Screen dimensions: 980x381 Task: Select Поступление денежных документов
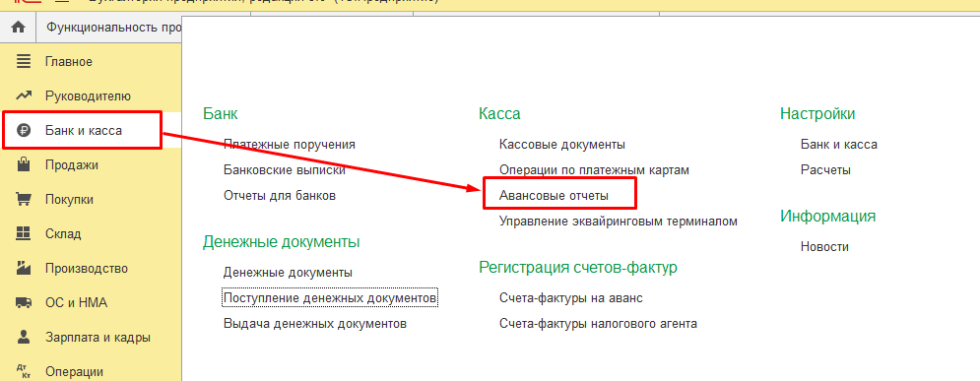(330, 298)
